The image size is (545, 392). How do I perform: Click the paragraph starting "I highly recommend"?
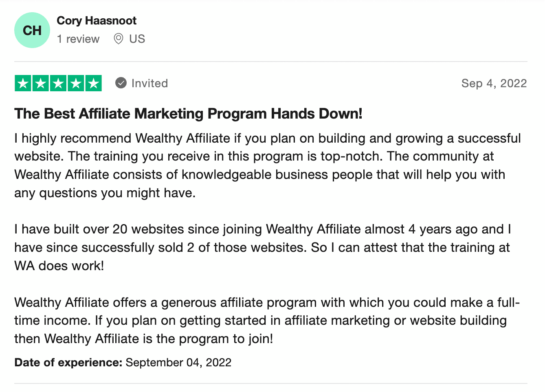click(268, 165)
